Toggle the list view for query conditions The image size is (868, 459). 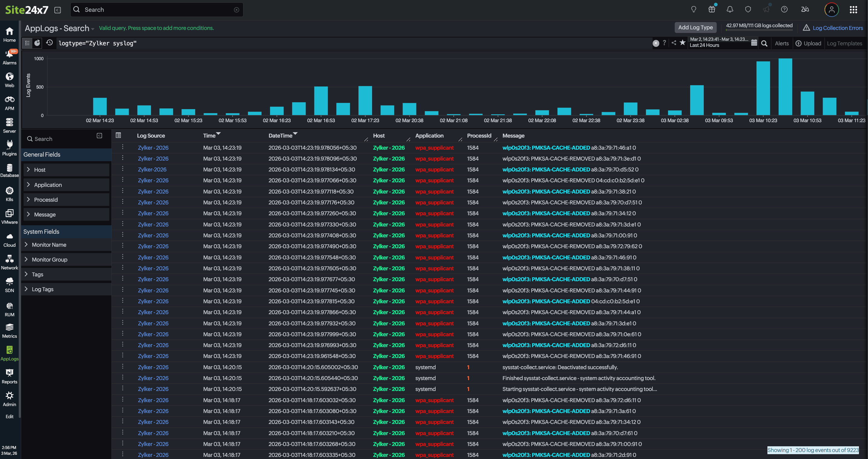(x=27, y=43)
